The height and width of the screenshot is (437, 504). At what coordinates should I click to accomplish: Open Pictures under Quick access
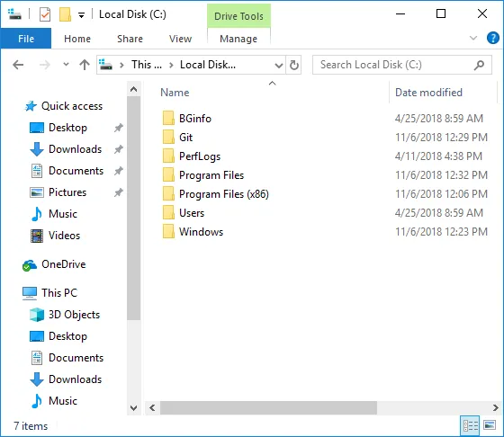pos(58,192)
